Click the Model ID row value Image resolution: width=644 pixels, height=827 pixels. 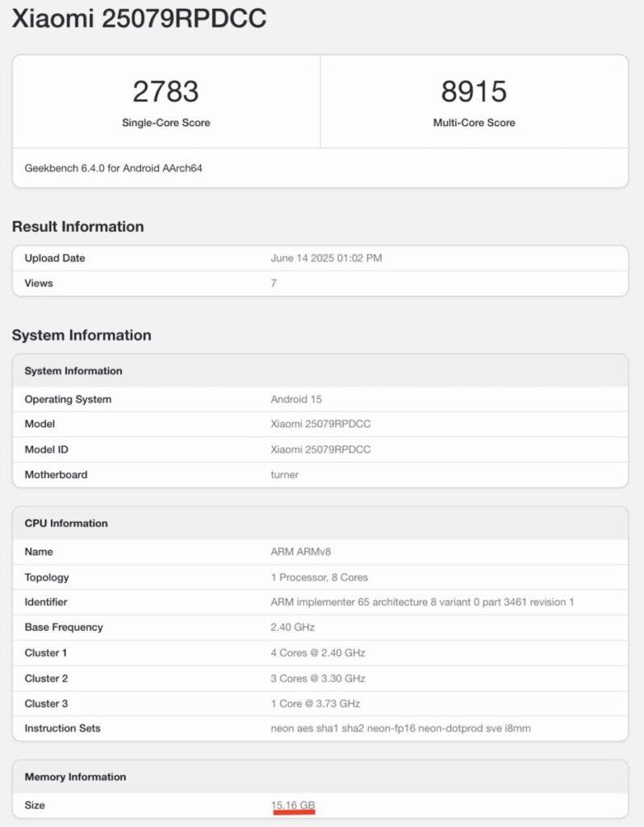320,449
